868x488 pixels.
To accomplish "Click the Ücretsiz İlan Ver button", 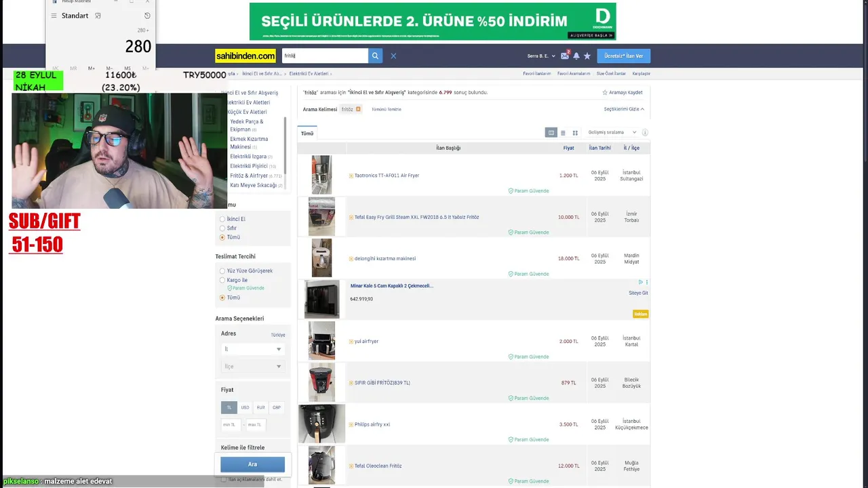I will 624,56.
